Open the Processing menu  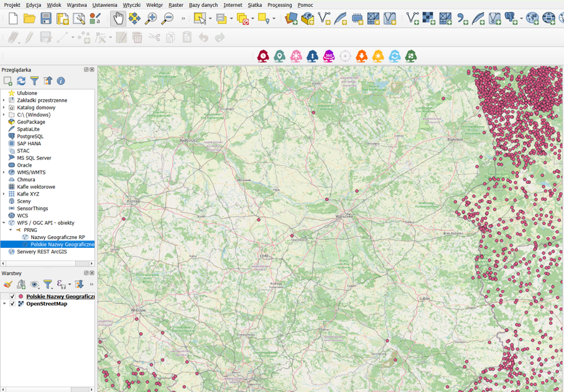point(279,5)
